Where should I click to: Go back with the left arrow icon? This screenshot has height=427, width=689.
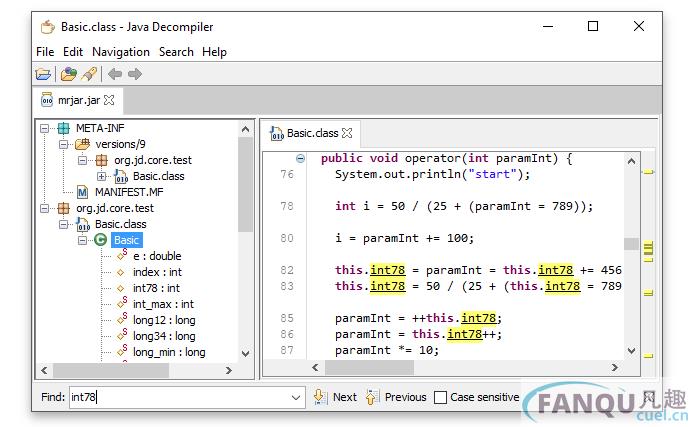coord(115,74)
